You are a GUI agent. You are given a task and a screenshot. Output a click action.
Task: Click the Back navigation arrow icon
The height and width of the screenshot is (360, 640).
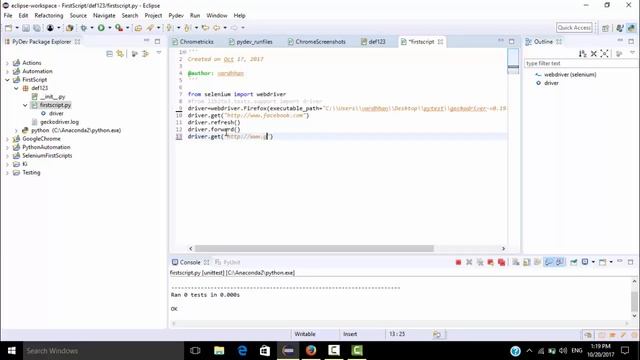pyautogui.click(x=217, y=28)
